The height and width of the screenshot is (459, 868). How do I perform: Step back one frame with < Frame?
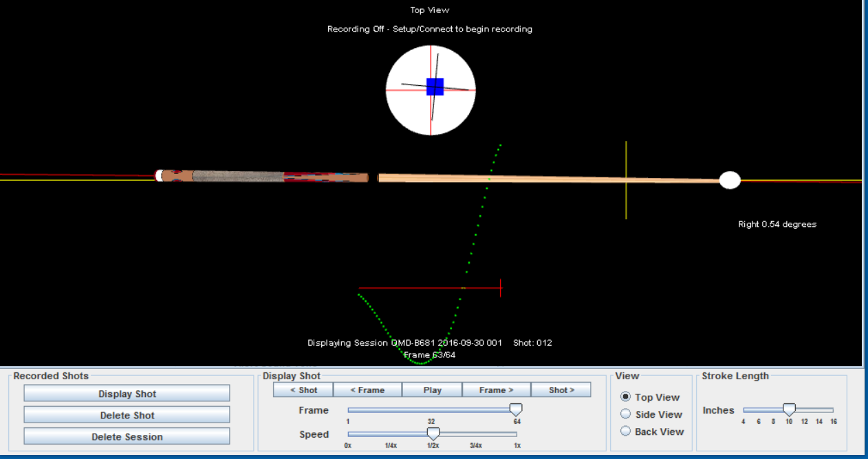point(367,390)
